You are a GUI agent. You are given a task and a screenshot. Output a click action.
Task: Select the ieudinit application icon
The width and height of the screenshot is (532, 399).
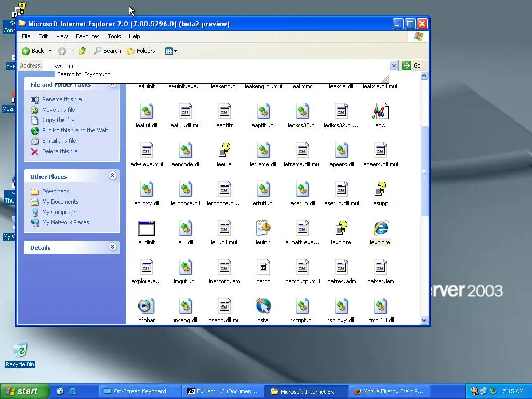coord(146,229)
